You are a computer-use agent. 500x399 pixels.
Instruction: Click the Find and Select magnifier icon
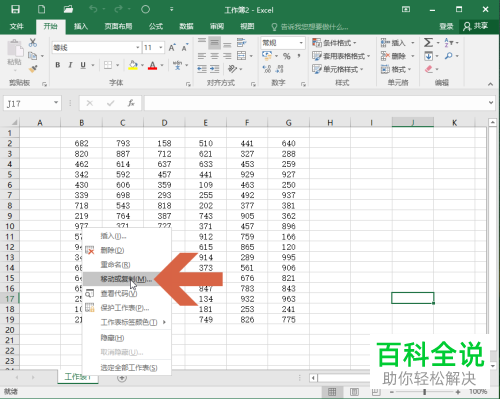[x=449, y=56]
